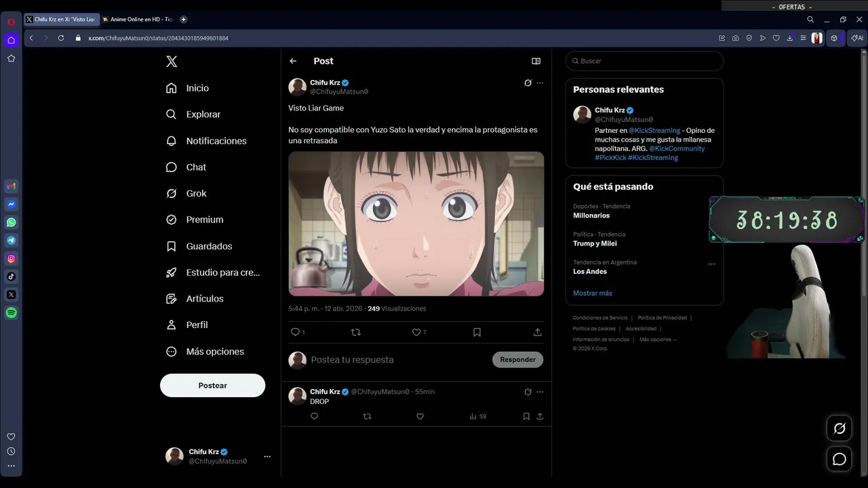Open the Opera menu logo
This screenshot has width=868, height=488.
(11, 22)
